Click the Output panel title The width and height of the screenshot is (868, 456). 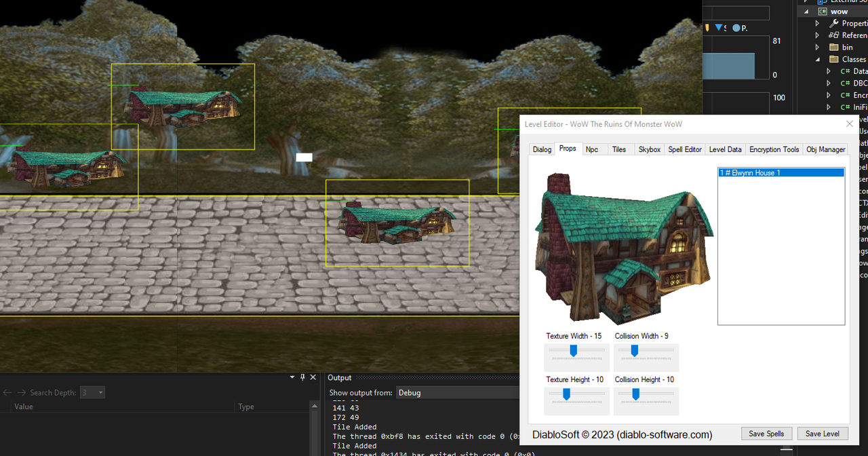pos(340,377)
